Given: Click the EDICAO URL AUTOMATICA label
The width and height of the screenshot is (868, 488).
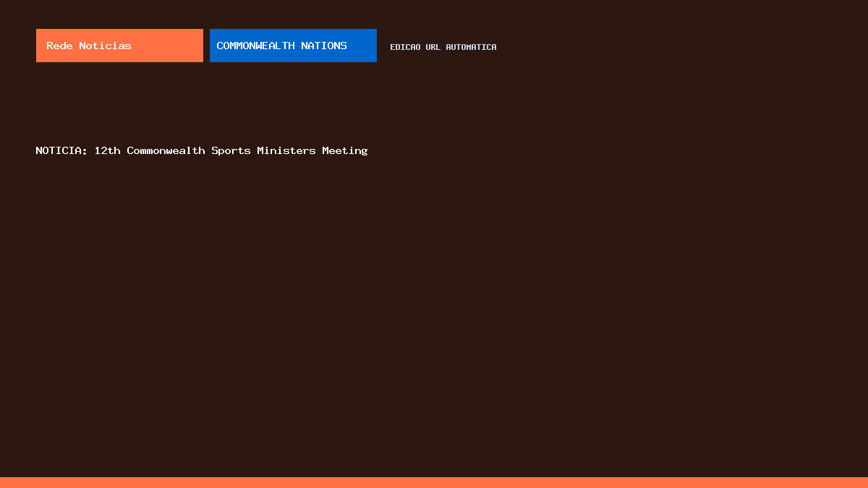Looking at the screenshot, I should [443, 47].
